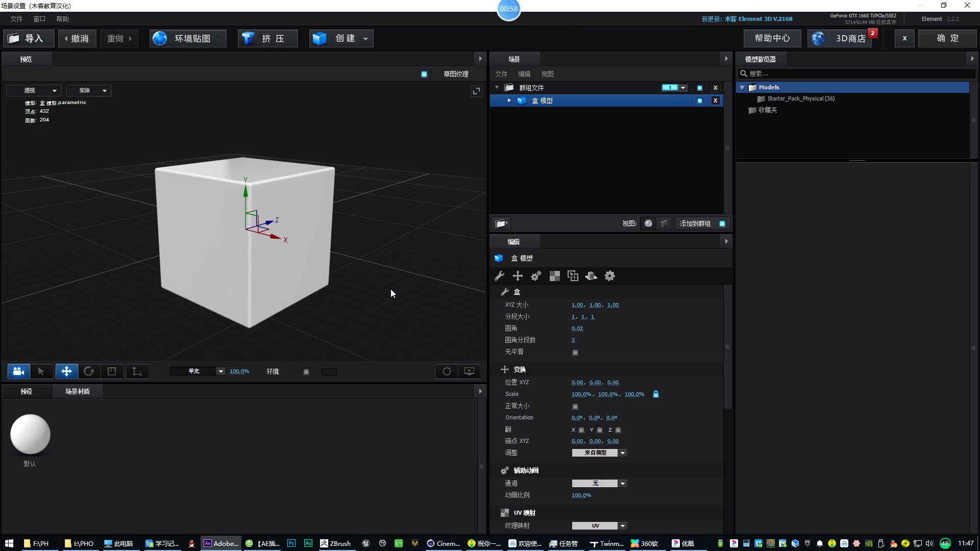This screenshot has width=980, height=551.
Task: Open the 窗口 menu
Action: coord(39,19)
